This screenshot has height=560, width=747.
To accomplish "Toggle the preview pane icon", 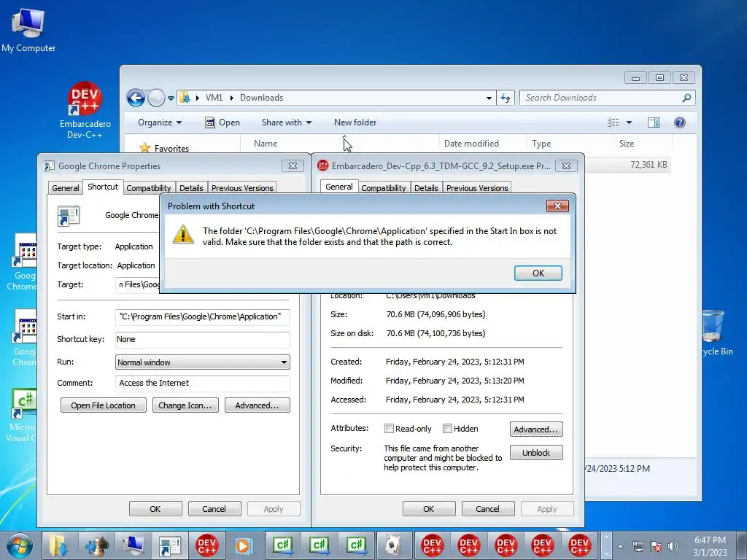I will coord(653,122).
